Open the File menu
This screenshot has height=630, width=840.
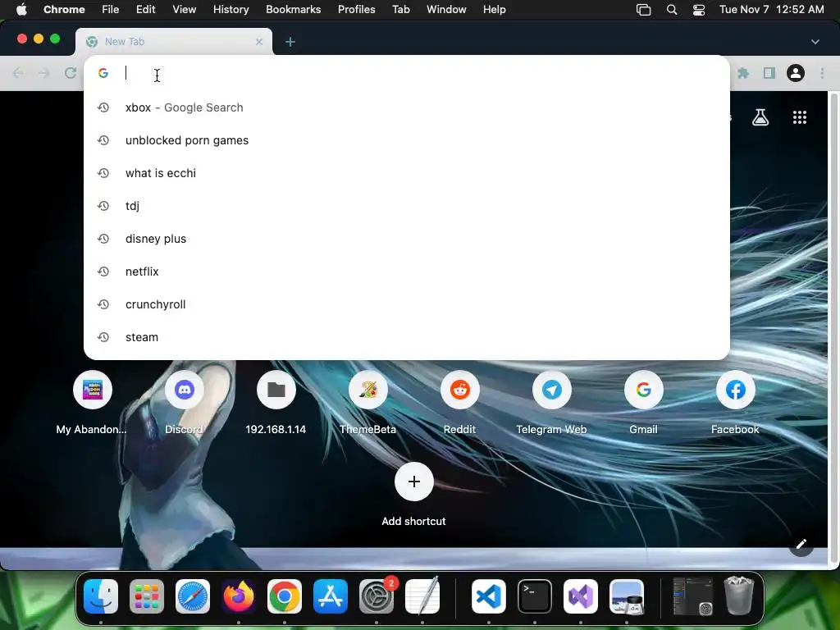tap(111, 10)
